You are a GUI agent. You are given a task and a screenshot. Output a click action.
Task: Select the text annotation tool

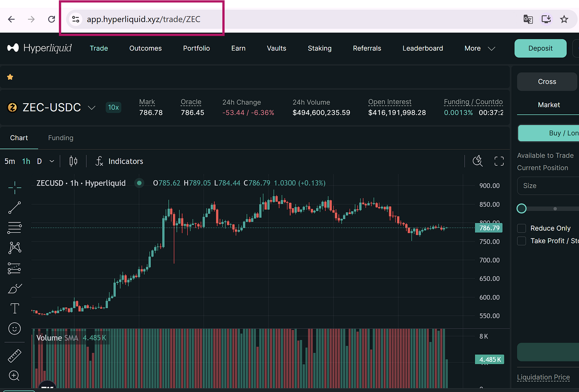pos(15,309)
